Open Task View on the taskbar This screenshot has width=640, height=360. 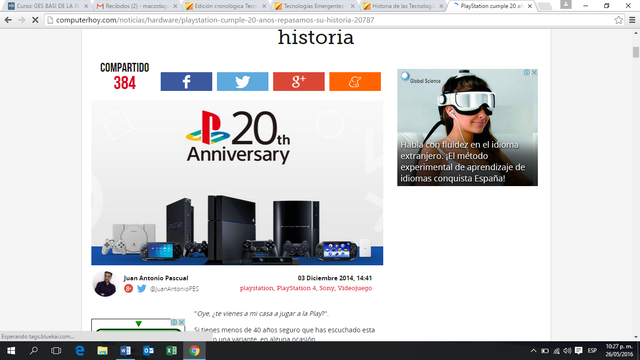tap(56, 351)
